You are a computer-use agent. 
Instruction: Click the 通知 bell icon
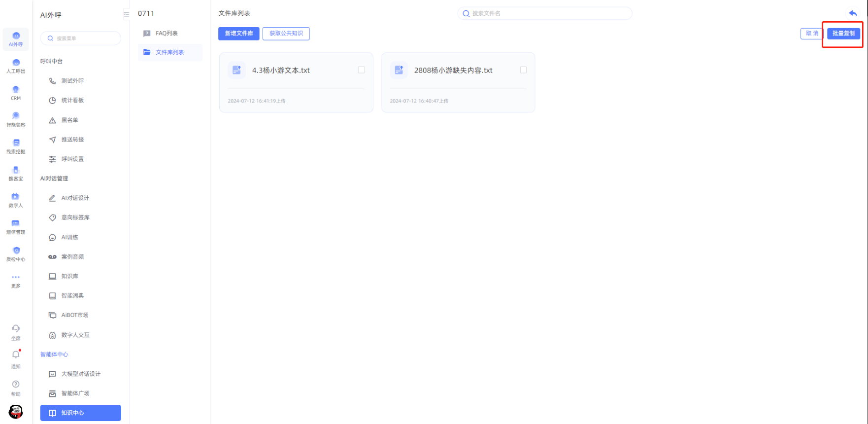click(16, 354)
